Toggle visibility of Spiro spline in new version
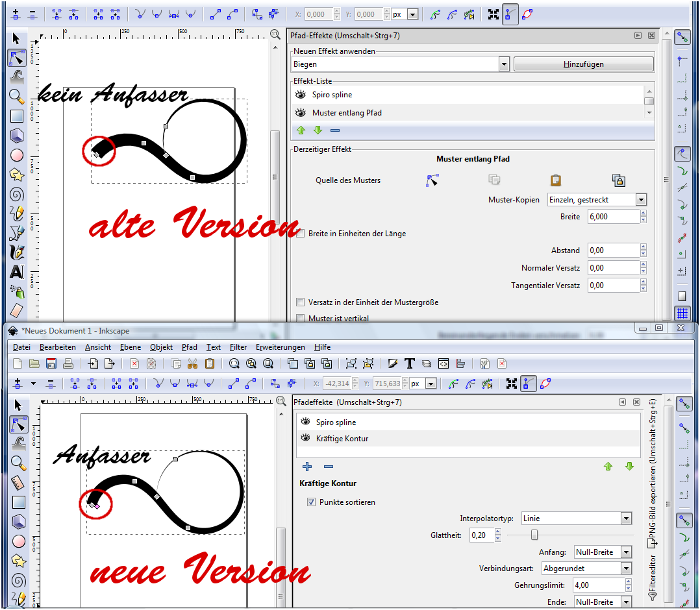Screen dimensions: 700x610 [x=305, y=422]
